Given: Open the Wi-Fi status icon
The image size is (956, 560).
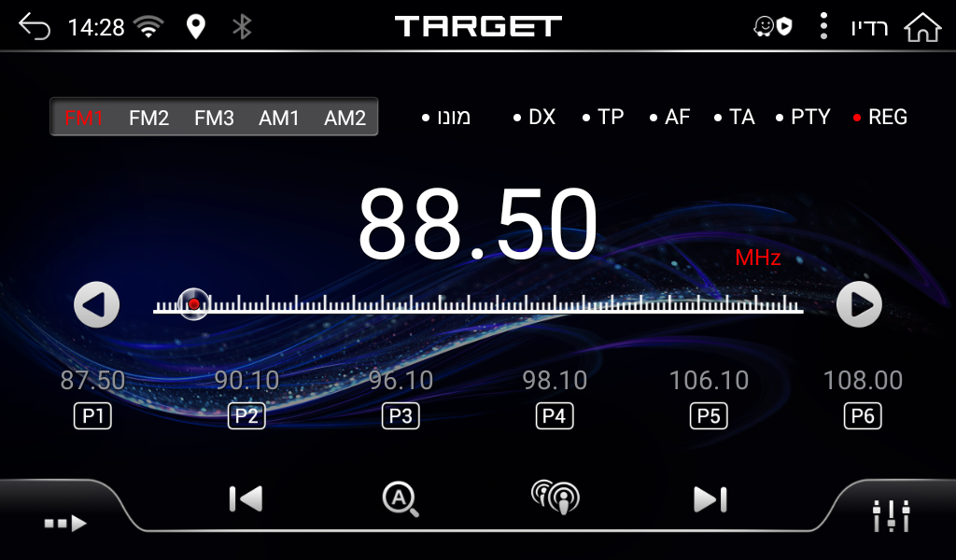Looking at the screenshot, I should coord(148,27).
